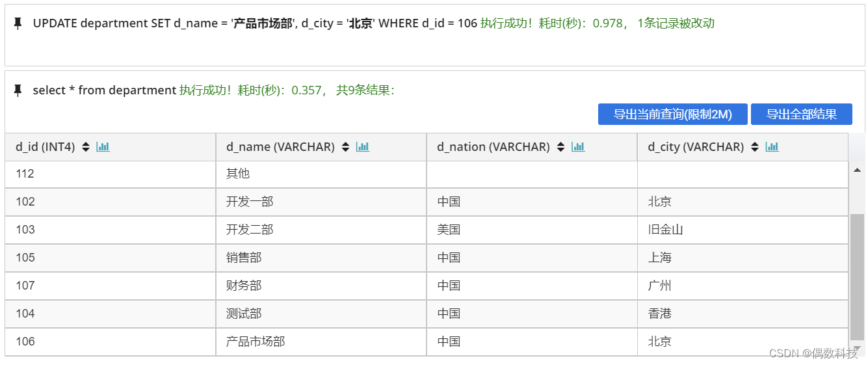
Task: Click the 北京 city cell in row 106
Action: 743,342
